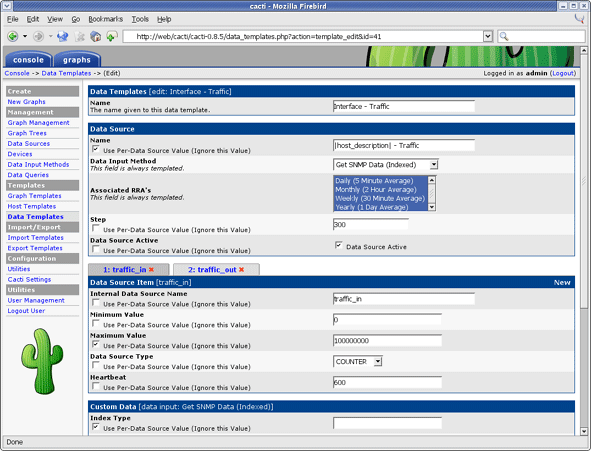Switch to the graphs tab
This screenshot has width=591, height=451.
77,60
